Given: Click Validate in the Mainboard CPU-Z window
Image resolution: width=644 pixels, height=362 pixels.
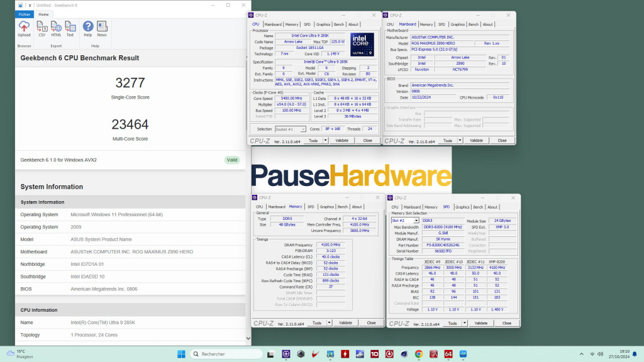Looking at the screenshot, I should (x=476, y=140).
